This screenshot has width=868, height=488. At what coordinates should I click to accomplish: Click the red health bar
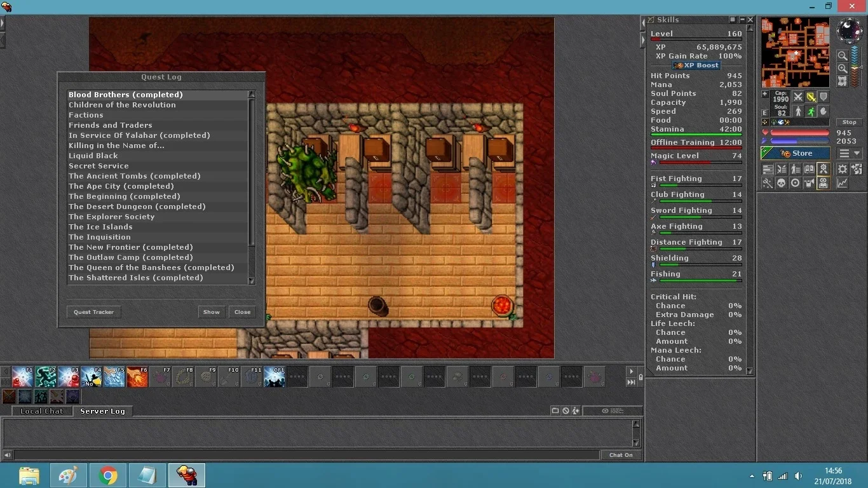pos(800,133)
